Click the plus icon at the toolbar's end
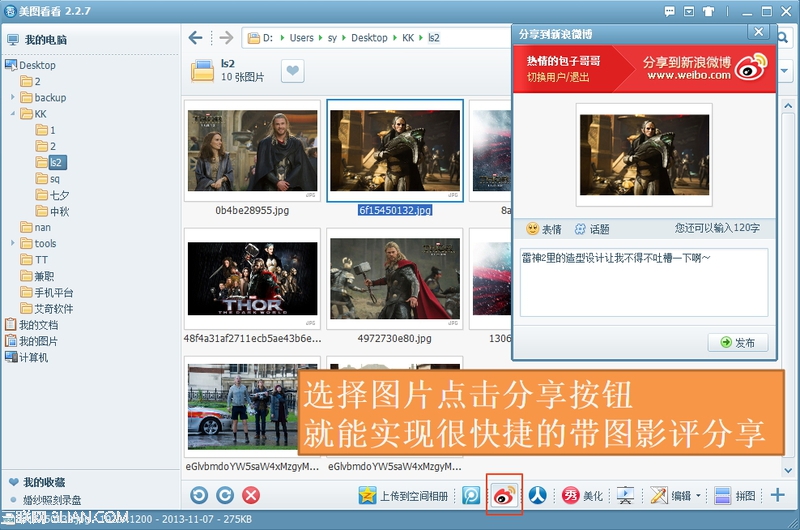The image size is (800, 530). [778, 495]
